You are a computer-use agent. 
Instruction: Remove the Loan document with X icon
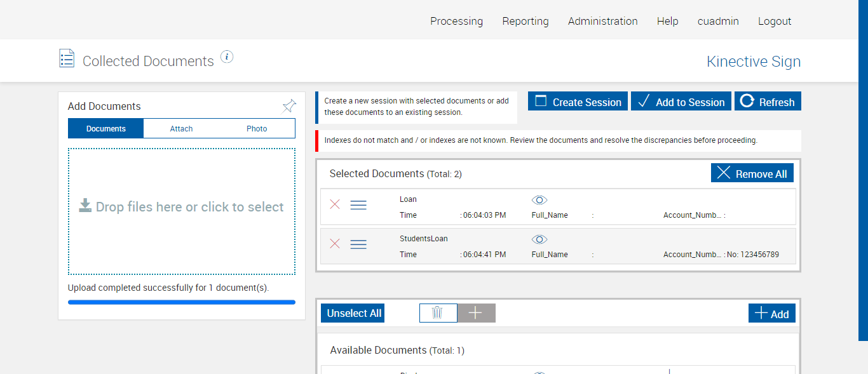pos(335,204)
